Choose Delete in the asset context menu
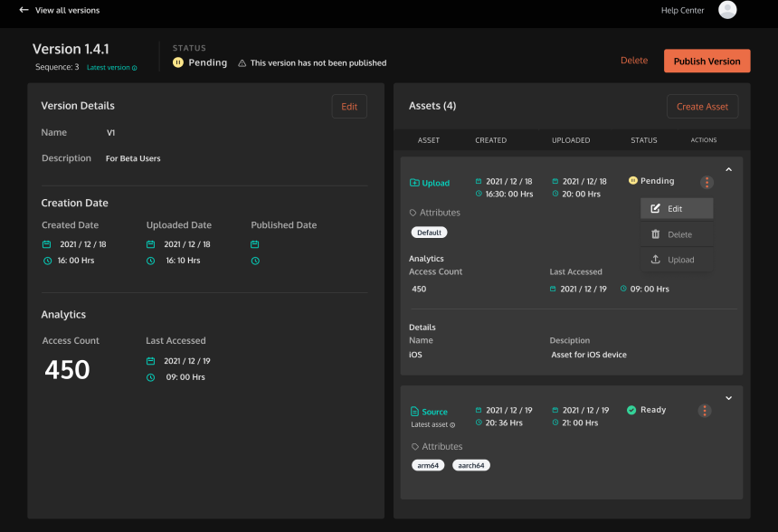The image size is (778, 532). [676, 234]
